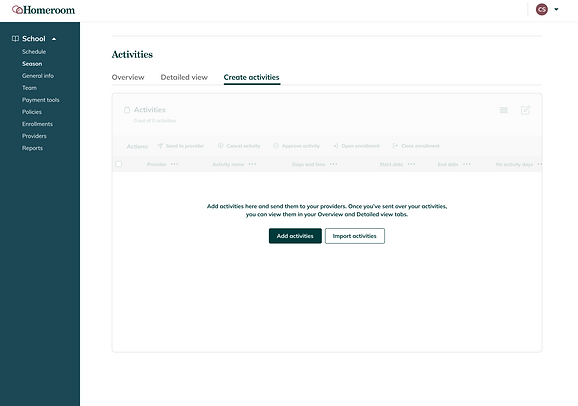Click the CS user avatar
Image resolution: width=578 pixels, height=406 pixels.
tap(542, 9)
